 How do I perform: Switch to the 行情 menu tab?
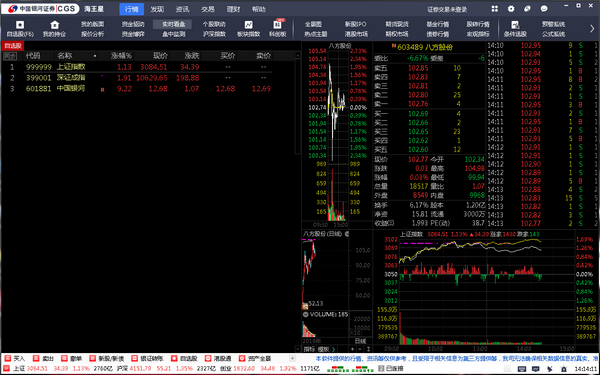pos(132,9)
